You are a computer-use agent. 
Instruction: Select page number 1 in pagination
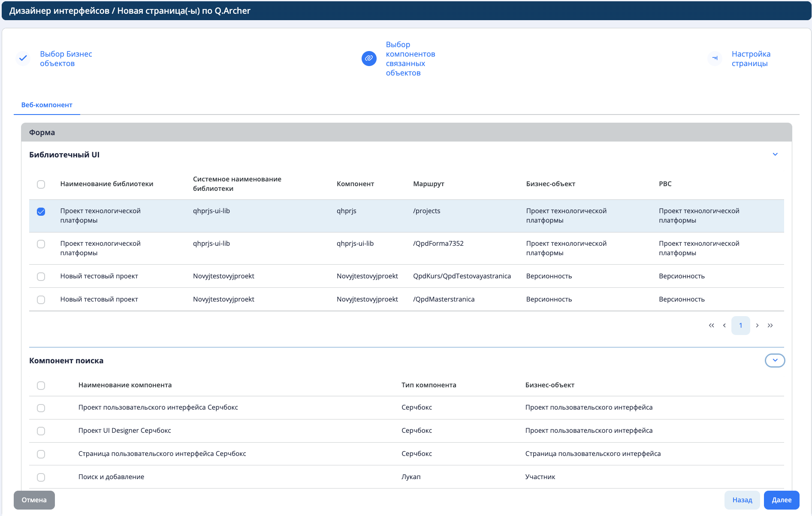click(x=741, y=326)
